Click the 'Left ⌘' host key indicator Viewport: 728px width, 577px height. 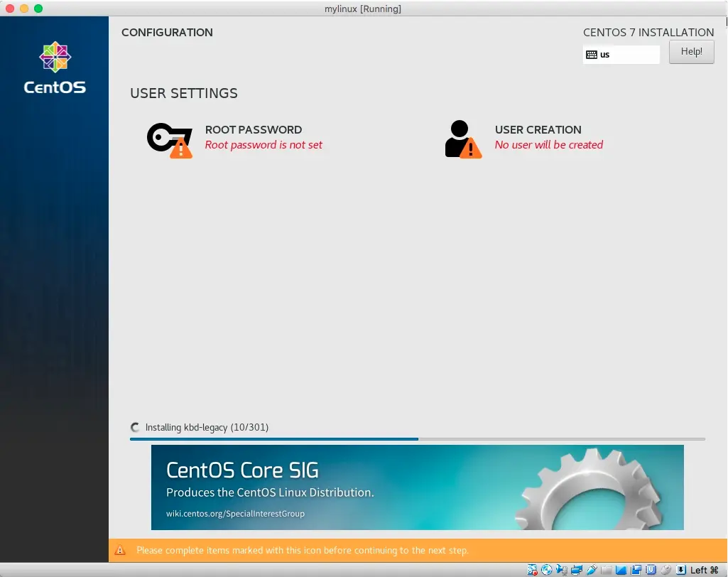705,570
